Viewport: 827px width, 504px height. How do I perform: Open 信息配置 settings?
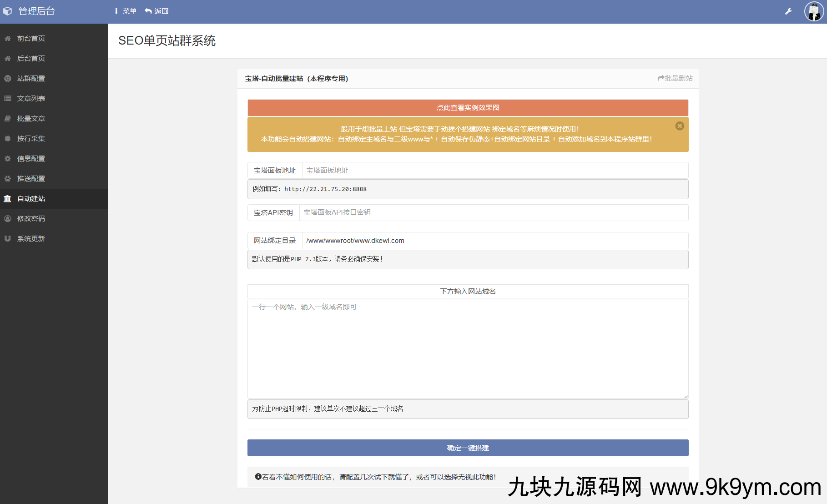pyautogui.click(x=30, y=158)
